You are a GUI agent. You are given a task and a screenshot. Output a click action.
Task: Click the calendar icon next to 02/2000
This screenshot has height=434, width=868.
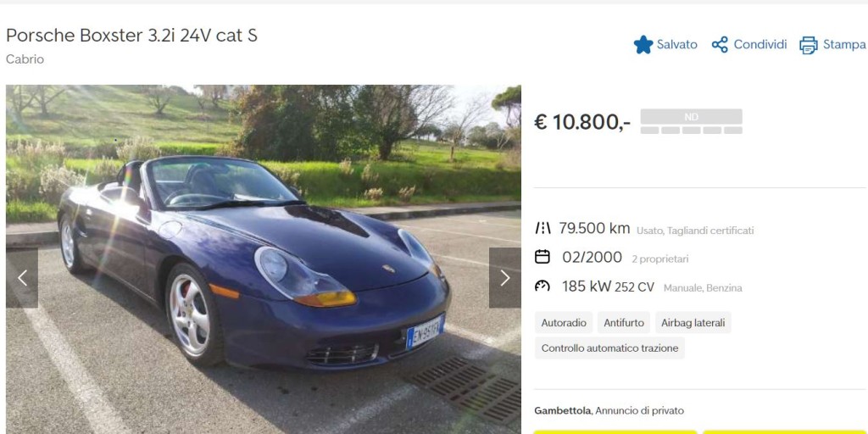542,257
